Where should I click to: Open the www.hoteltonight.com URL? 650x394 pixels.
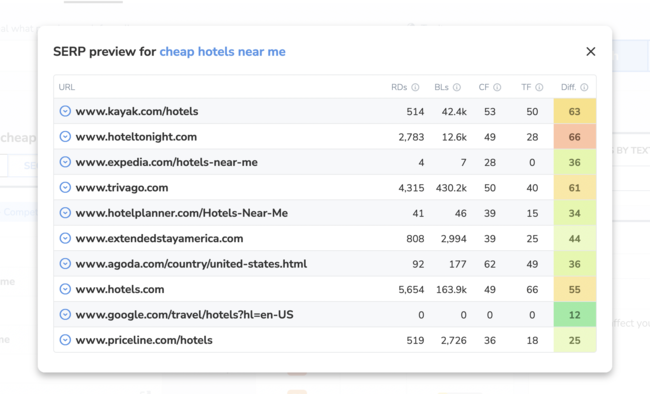pos(136,137)
